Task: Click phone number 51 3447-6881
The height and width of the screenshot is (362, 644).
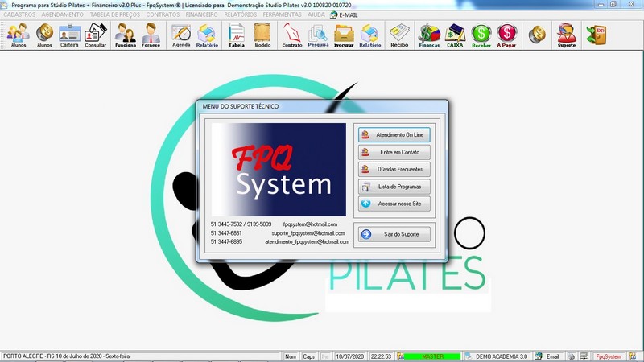Action: coord(226,233)
